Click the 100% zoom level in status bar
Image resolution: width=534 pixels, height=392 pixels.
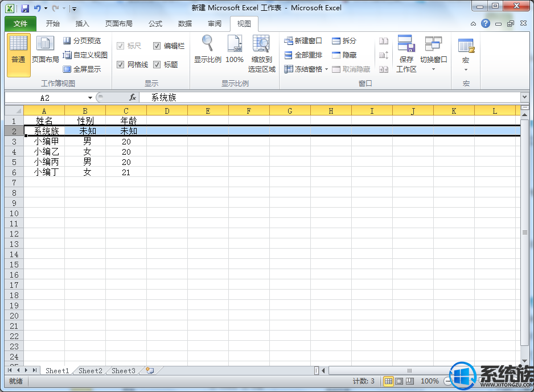pyautogui.click(x=429, y=381)
